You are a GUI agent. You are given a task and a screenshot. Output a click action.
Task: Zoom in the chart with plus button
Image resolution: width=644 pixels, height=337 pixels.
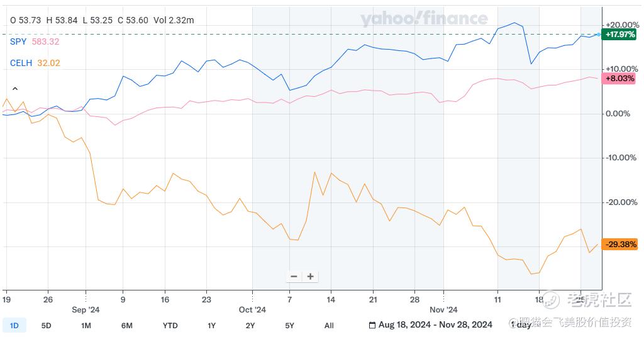310,277
